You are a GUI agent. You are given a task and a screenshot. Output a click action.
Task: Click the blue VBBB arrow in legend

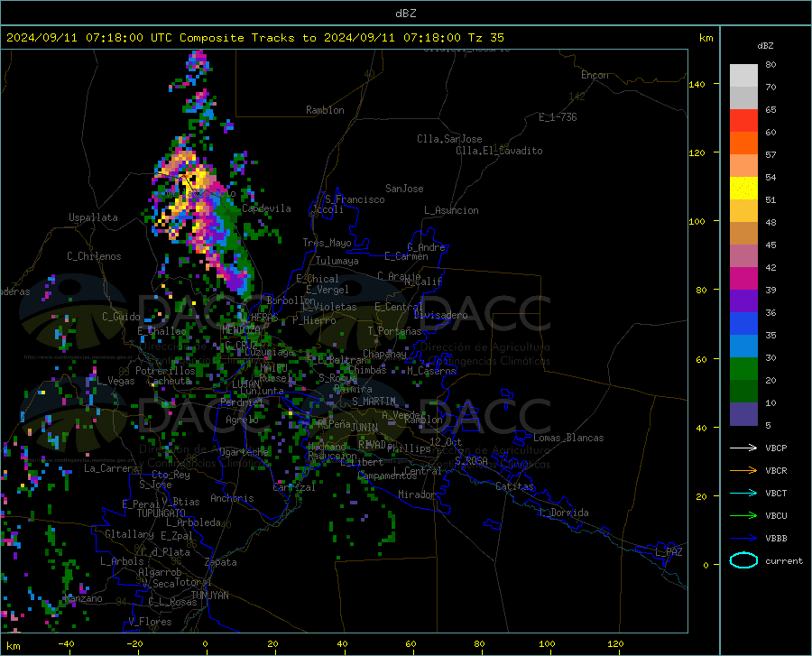point(743,539)
